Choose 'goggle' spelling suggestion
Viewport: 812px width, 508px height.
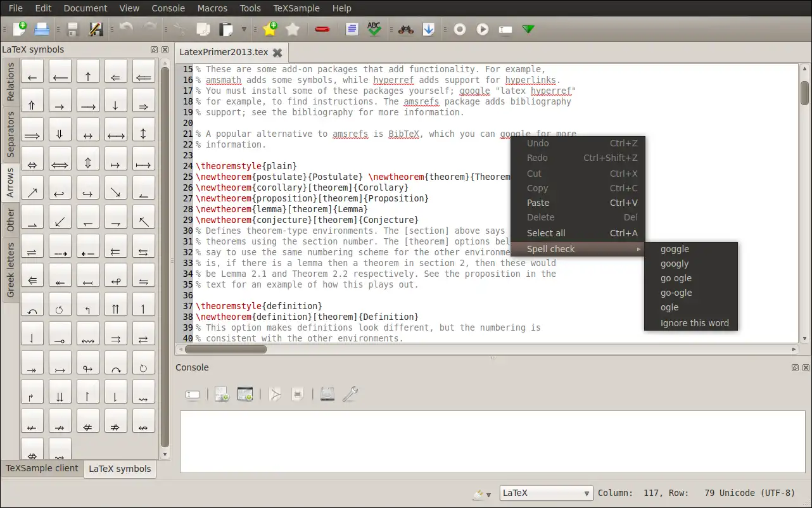[675, 249]
